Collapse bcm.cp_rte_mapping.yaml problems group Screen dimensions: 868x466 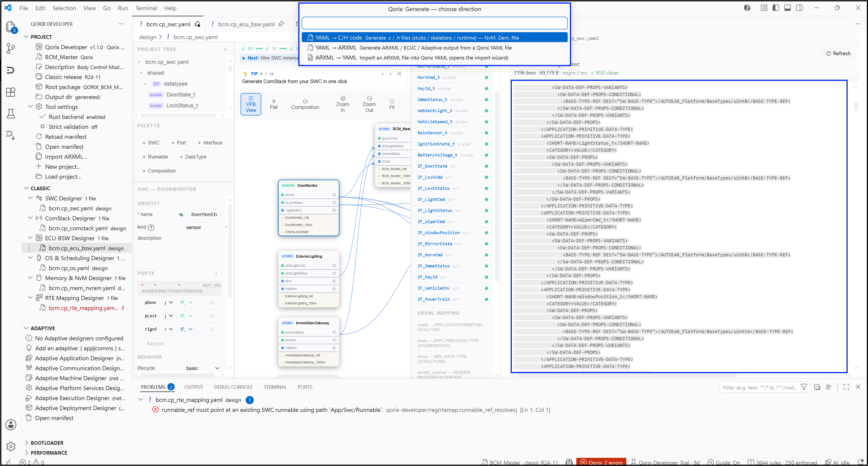coord(141,400)
